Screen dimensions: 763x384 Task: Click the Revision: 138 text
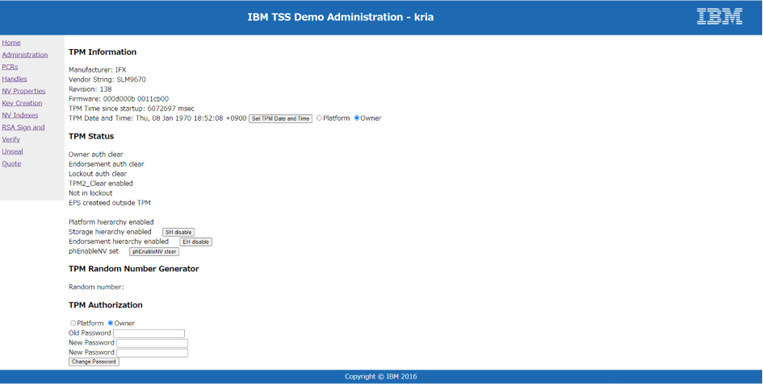pyautogui.click(x=90, y=89)
